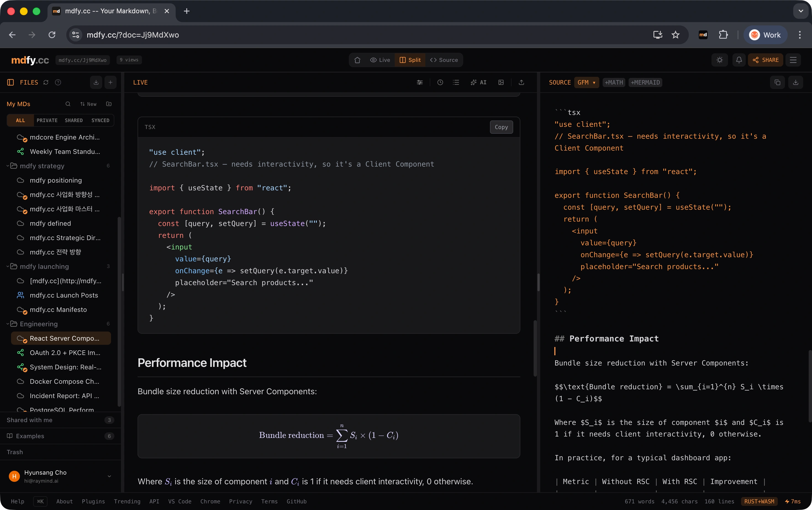Viewport: 812px width, 510px height.
Task: Toggle the FILES sidebar panel icon
Action: click(10, 82)
